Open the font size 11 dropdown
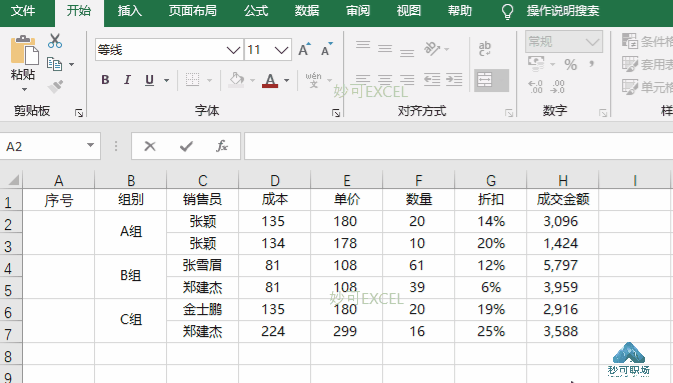Image resolution: width=673 pixels, height=383 pixels. 282,50
